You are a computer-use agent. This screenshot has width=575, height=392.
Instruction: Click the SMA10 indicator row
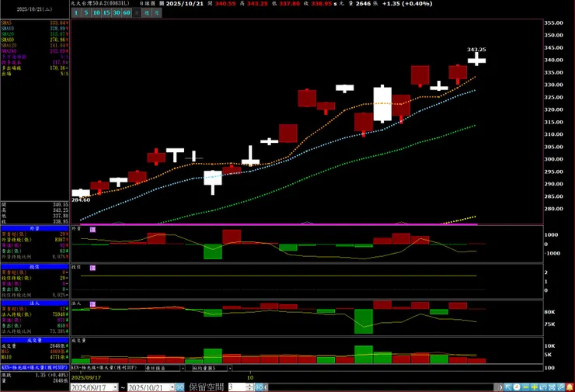pos(34,28)
